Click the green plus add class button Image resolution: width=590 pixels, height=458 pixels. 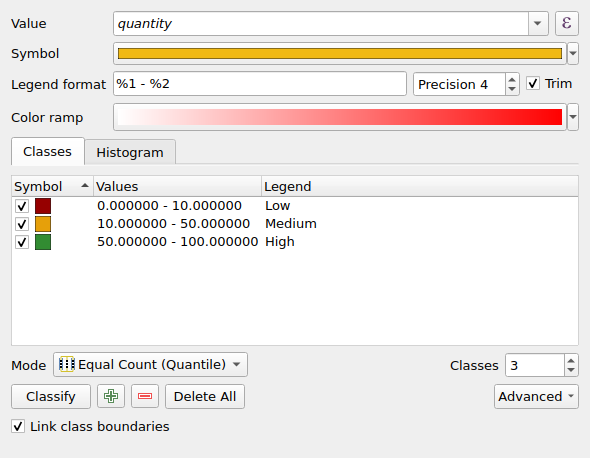point(111,396)
